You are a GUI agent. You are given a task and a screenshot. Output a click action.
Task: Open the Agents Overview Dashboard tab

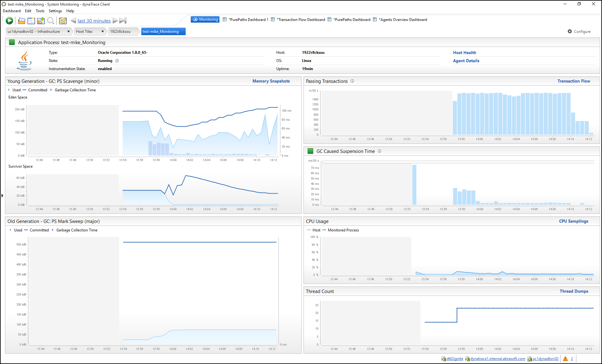[400, 20]
